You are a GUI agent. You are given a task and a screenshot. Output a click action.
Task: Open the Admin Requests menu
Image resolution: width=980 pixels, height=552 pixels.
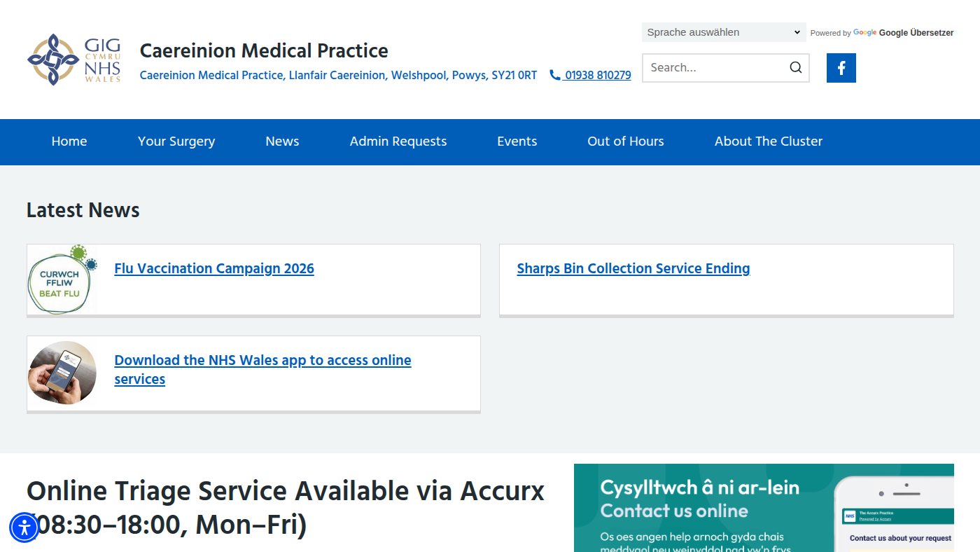398,142
